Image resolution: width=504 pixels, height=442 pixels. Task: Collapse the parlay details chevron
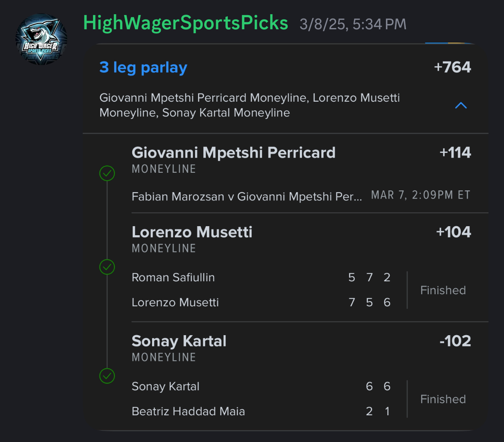pos(460,106)
